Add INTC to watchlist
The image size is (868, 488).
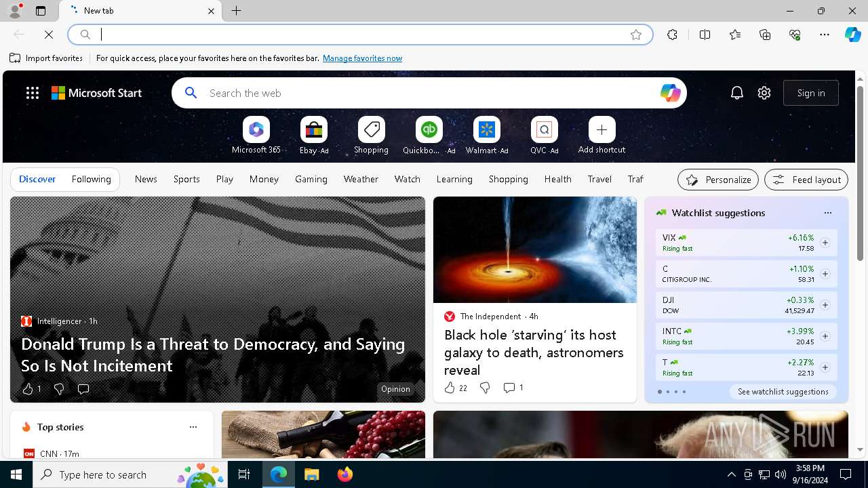(825, 336)
